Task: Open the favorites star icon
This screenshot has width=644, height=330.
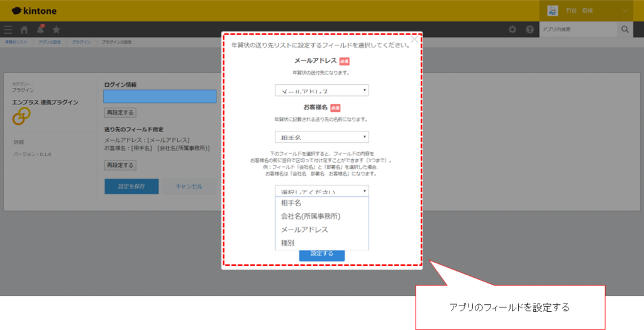Action: click(56, 30)
